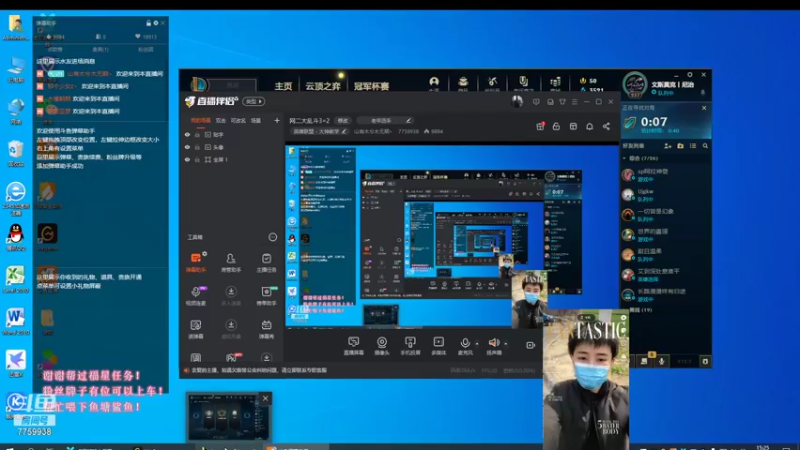This screenshot has width=800, height=450.
Task: Add 多媒体 media source
Action: click(439, 345)
